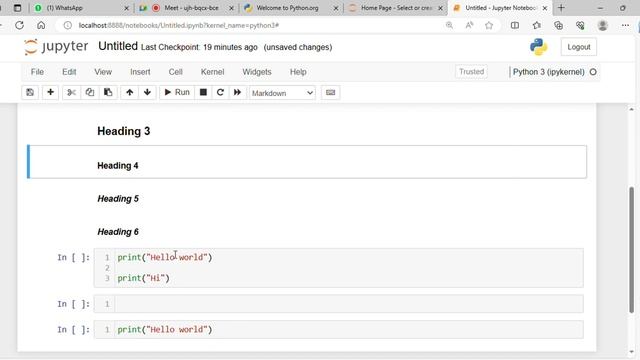Switch to the Meet browser tab
Viewport: 640px width, 360px height.
point(186,8)
